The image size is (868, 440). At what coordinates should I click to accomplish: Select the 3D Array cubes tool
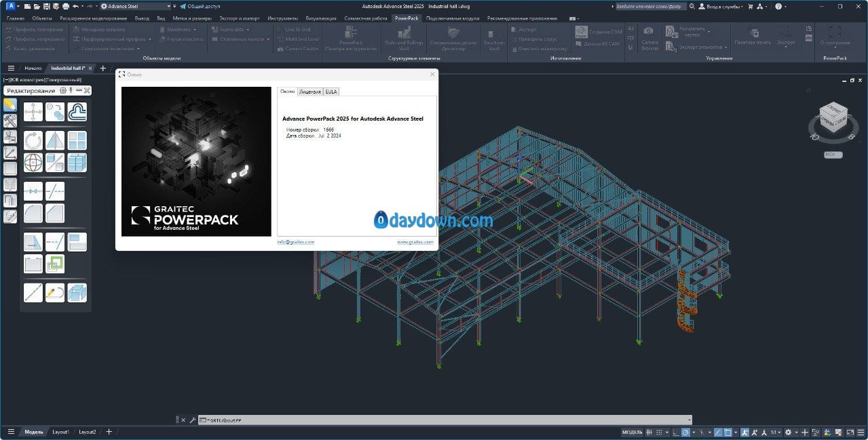pyautogui.click(x=77, y=163)
